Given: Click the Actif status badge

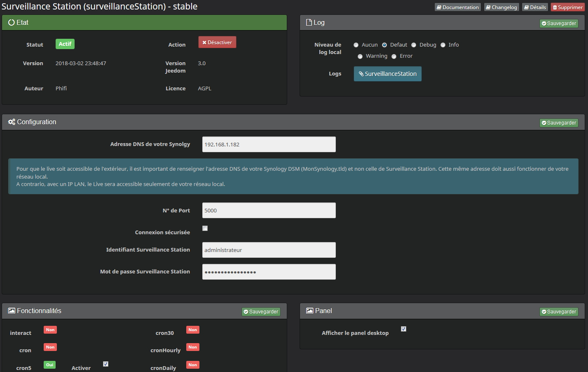Looking at the screenshot, I should click(x=65, y=44).
